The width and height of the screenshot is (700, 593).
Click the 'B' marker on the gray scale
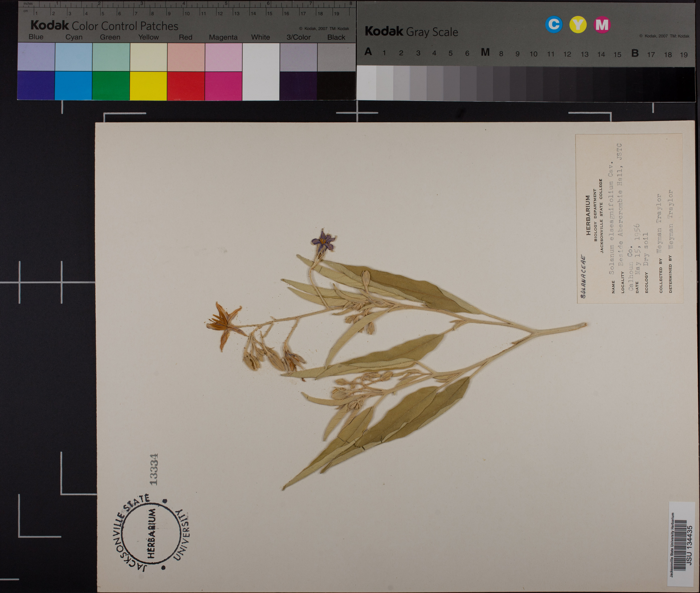coord(635,53)
